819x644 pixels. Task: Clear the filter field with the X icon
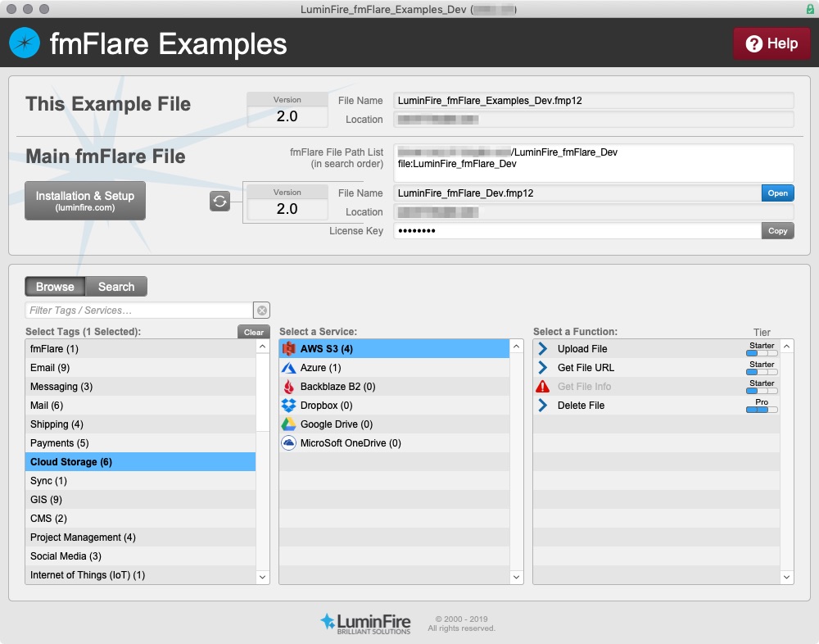262,311
